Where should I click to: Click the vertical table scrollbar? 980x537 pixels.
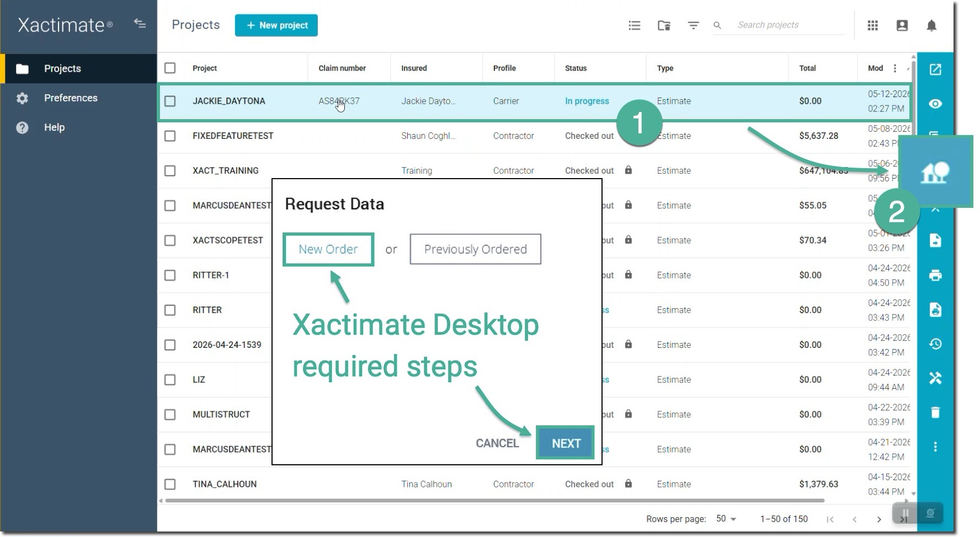click(913, 276)
